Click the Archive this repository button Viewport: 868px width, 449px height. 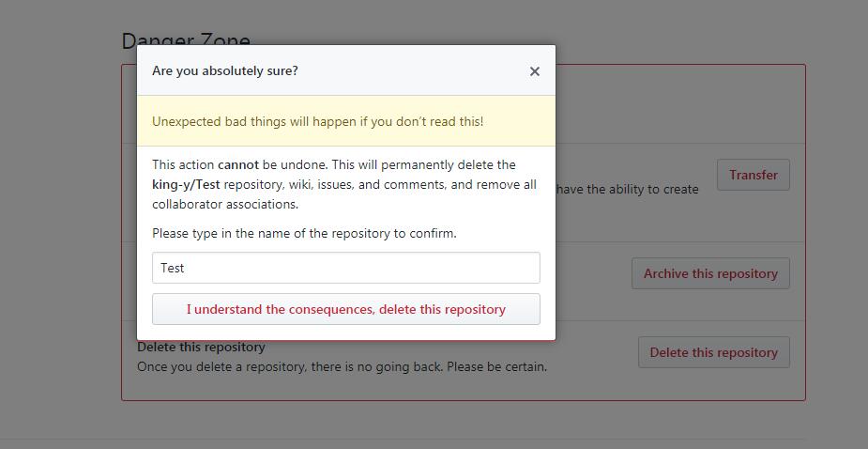tap(710, 273)
